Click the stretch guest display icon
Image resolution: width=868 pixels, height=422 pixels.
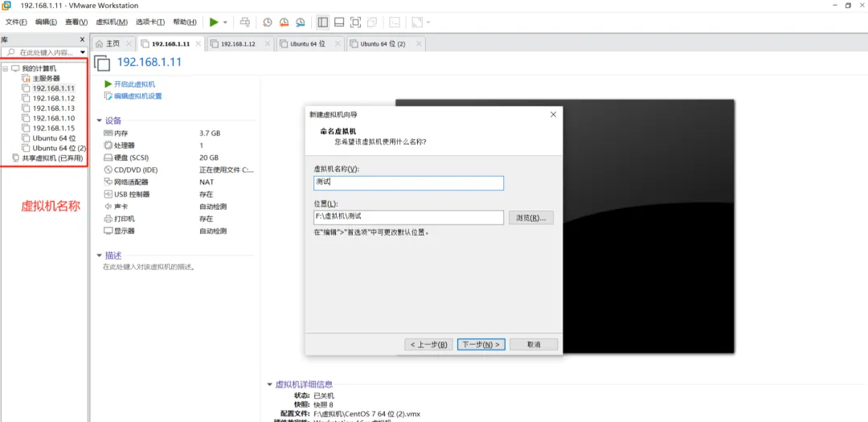click(x=417, y=23)
